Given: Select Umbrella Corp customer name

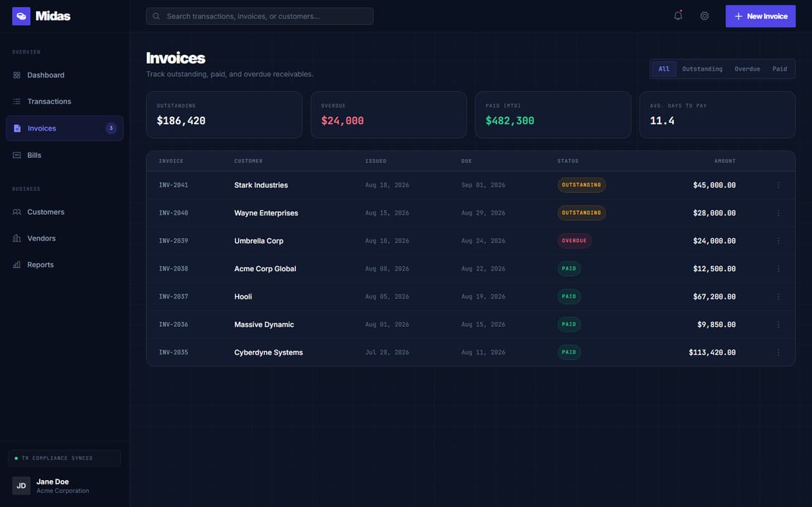Looking at the screenshot, I should click(258, 241).
